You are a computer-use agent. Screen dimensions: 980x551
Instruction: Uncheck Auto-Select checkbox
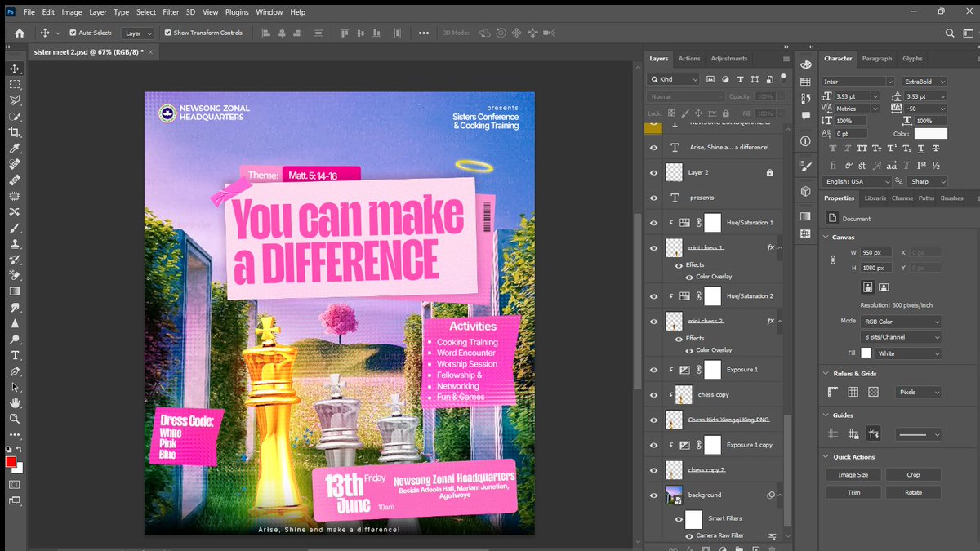click(x=73, y=33)
